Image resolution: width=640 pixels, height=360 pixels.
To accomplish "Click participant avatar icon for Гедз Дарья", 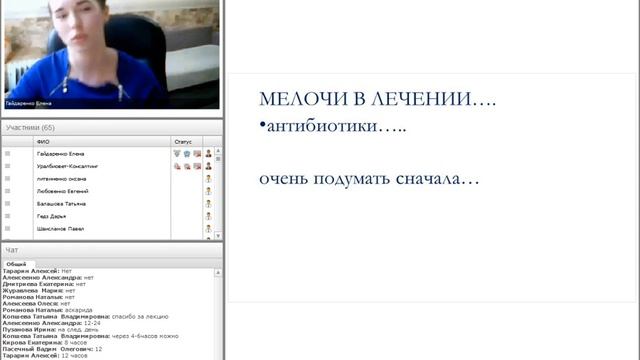I will tap(209, 216).
